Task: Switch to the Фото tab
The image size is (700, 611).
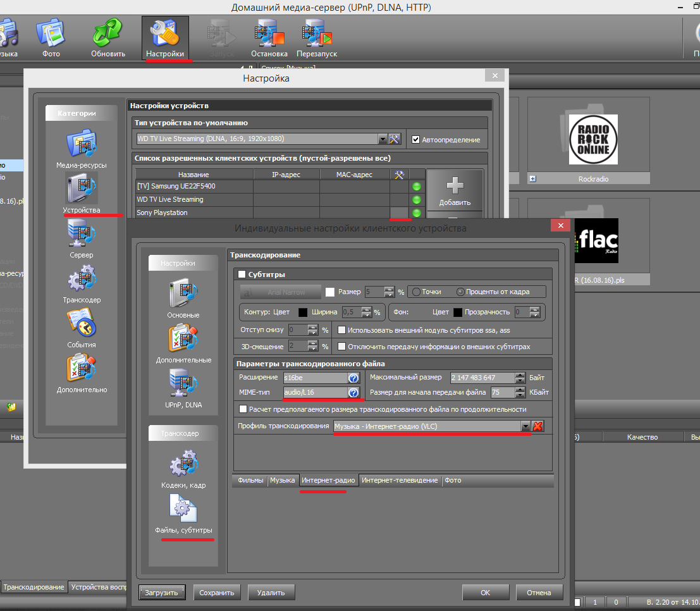Action: (x=453, y=481)
